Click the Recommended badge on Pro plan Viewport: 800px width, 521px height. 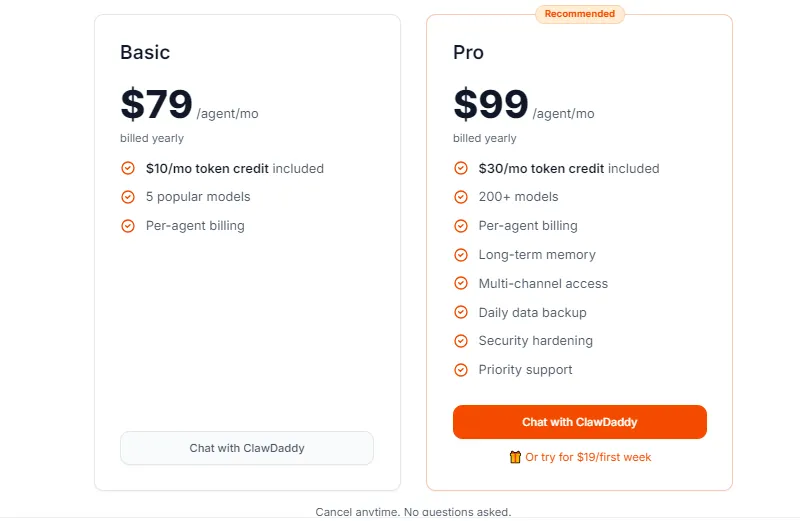(x=580, y=14)
